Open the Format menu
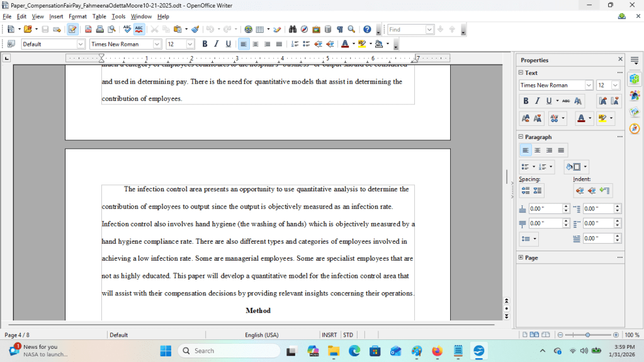The height and width of the screenshot is (362, 644). pos(77,16)
